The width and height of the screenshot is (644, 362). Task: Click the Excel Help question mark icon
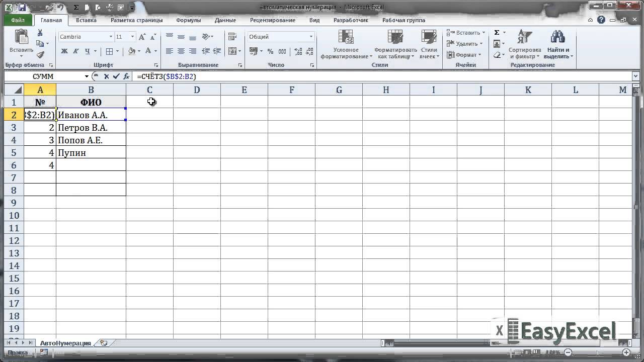click(602, 20)
